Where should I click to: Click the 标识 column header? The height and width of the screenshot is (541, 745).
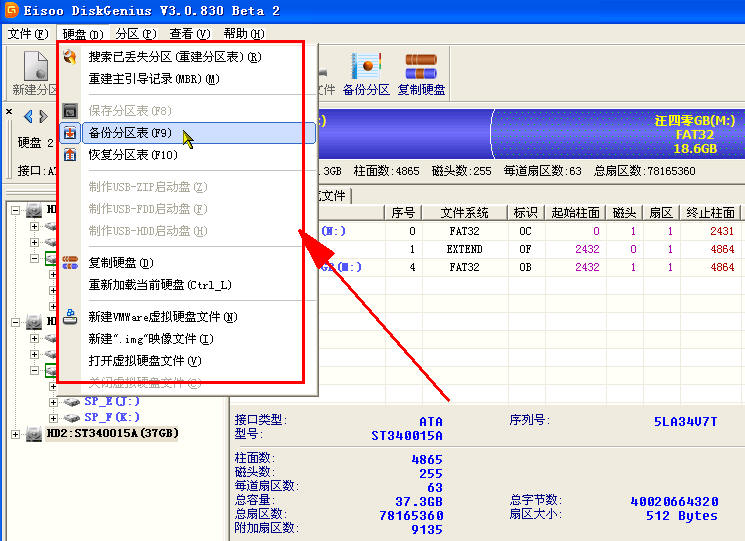click(x=525, y=212)
